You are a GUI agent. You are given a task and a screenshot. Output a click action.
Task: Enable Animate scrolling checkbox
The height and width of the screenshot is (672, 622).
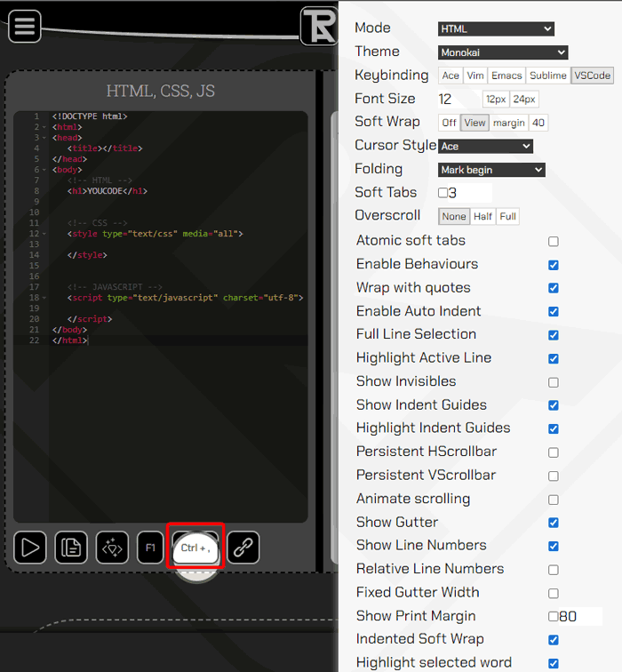[x=554, y=500]
